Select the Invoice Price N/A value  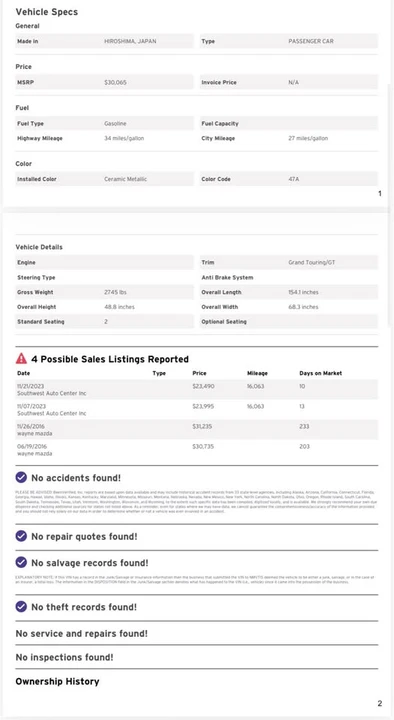pyautogui.click(x=293, y=83)
